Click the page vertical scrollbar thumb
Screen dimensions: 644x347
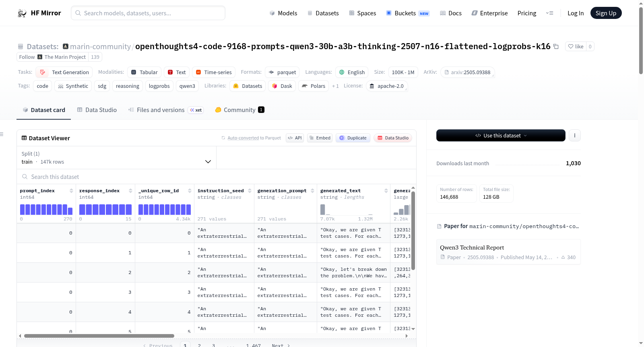pyautogui.click(x=641, y=41)
